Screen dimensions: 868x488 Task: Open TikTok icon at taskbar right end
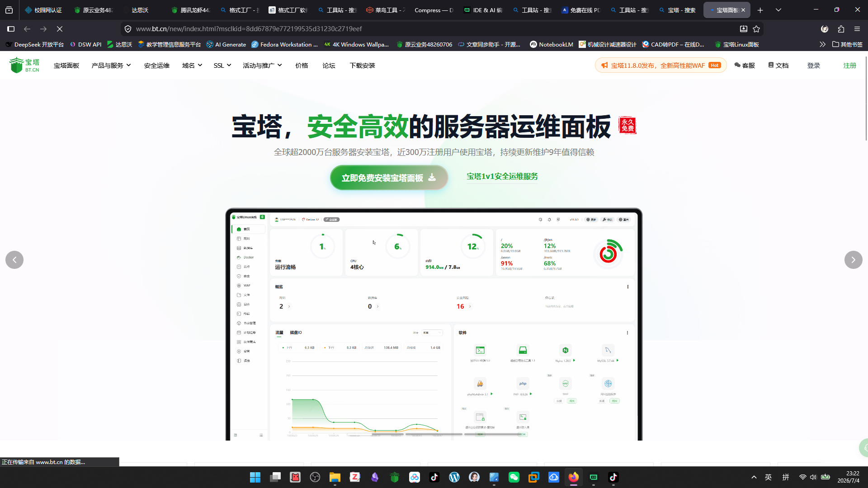[x=613, y=477]
